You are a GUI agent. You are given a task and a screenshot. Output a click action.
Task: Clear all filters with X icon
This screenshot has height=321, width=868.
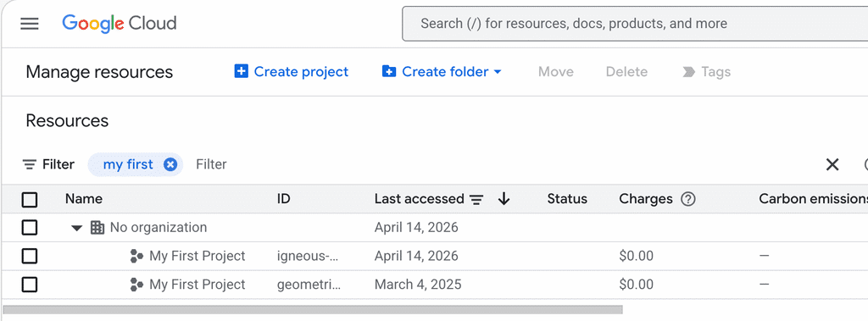832,164
